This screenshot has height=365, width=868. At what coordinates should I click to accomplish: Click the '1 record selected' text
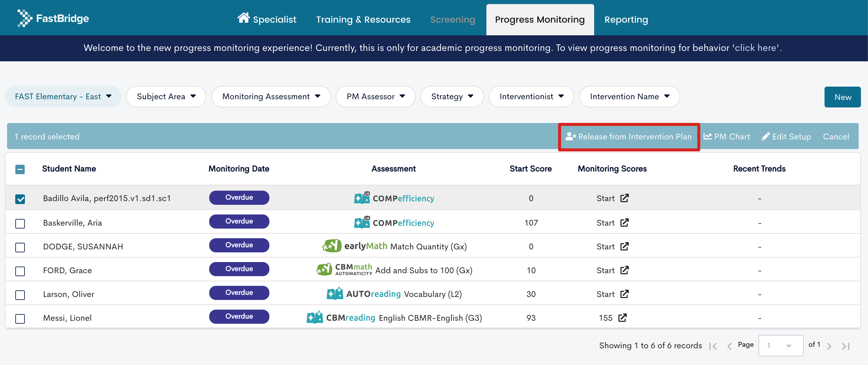point(47,136)
